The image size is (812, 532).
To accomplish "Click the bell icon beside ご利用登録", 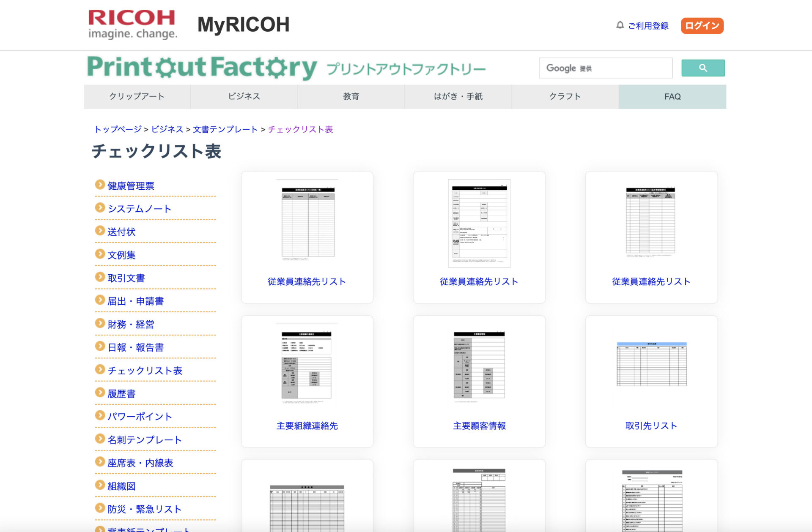I will pos(620,25).
